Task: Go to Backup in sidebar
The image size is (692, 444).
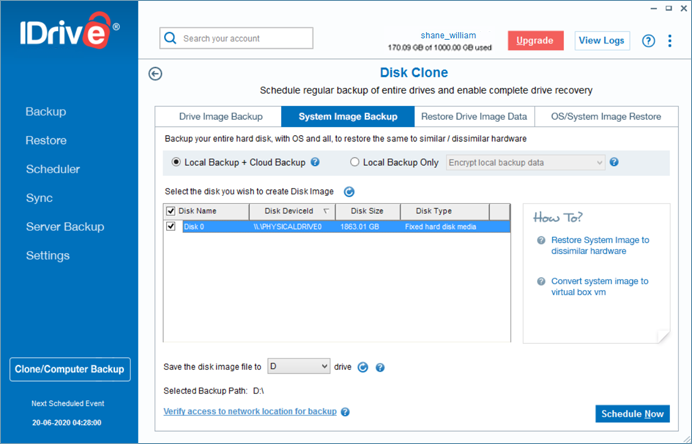Action: pos(46,112)
